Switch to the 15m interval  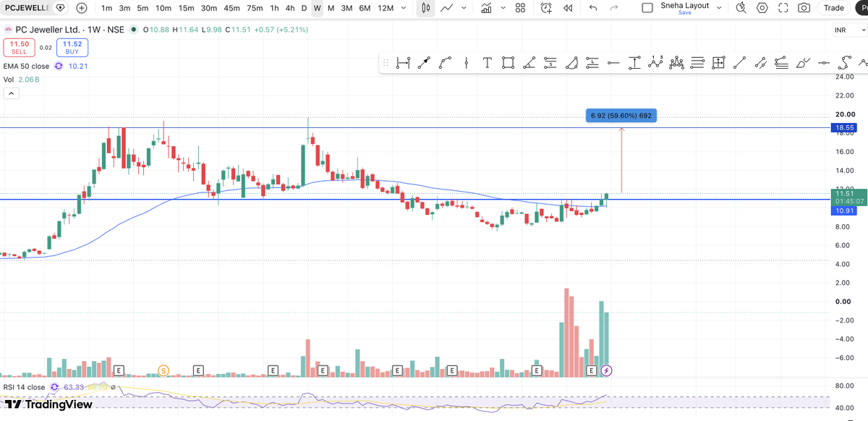point(187,8)
